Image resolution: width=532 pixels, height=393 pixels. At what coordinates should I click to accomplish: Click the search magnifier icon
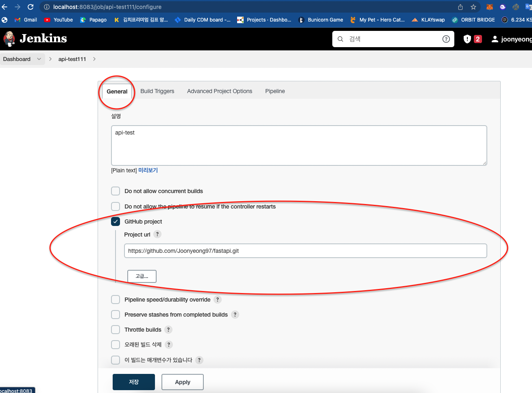(340, 39)
